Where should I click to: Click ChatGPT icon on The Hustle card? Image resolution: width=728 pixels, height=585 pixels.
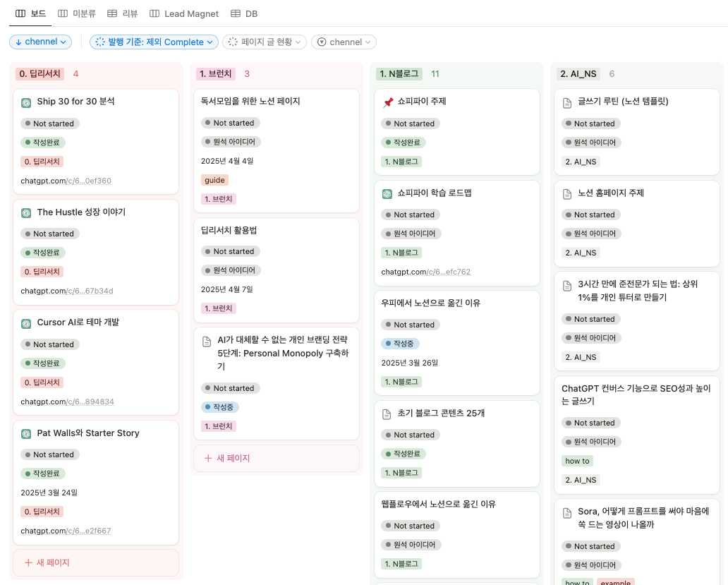click(26, 213)
